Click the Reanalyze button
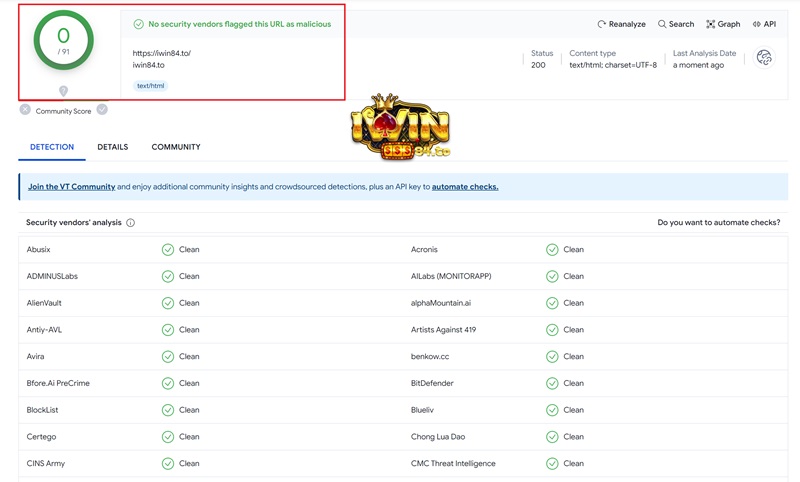Screen dimensions: 800x482 point(621,24)
